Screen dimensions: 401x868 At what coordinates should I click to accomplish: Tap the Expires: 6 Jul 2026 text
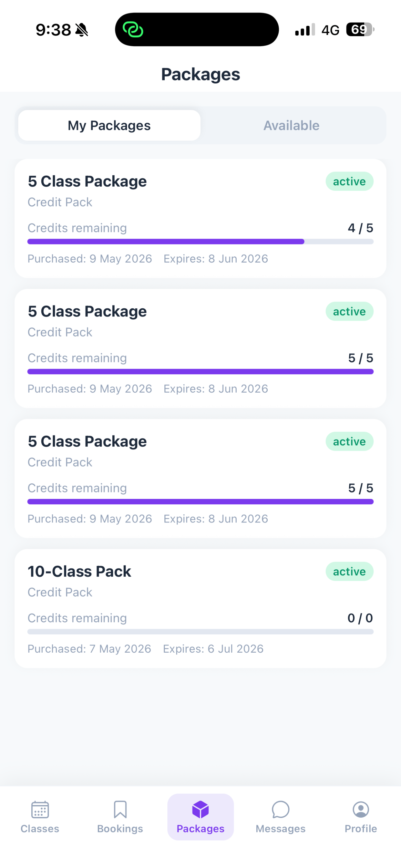(213, 649)
